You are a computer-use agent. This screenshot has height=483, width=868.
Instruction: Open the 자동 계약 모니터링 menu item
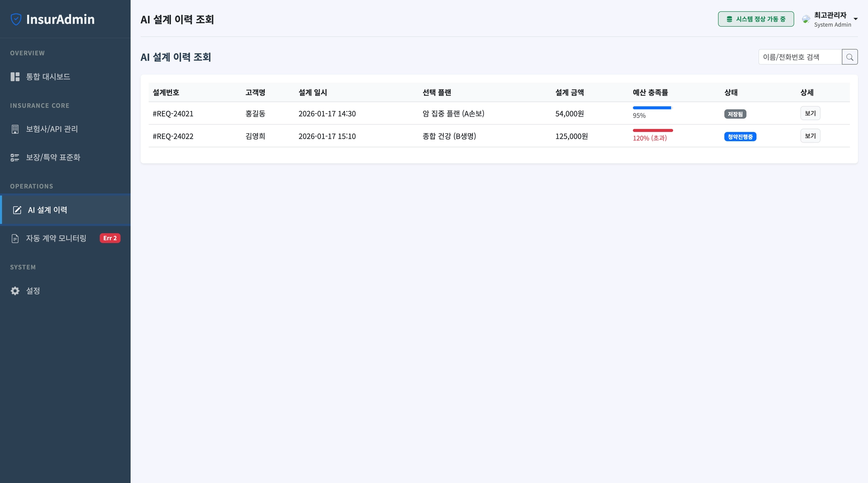(x=56, y=238)
